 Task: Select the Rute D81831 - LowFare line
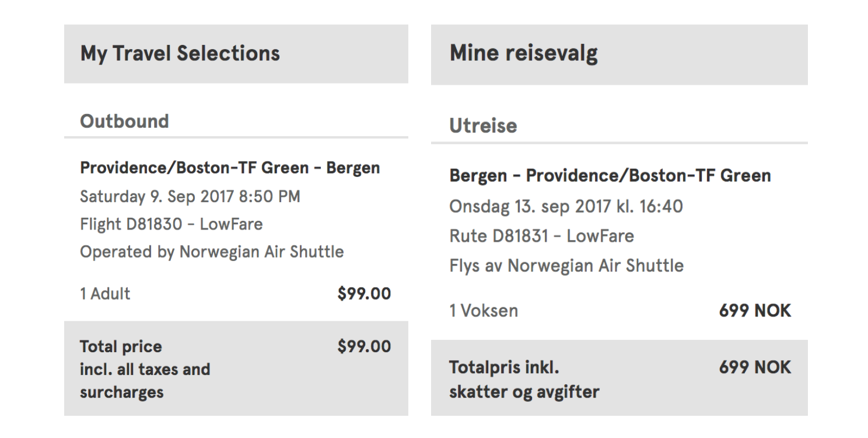point(541,236)
